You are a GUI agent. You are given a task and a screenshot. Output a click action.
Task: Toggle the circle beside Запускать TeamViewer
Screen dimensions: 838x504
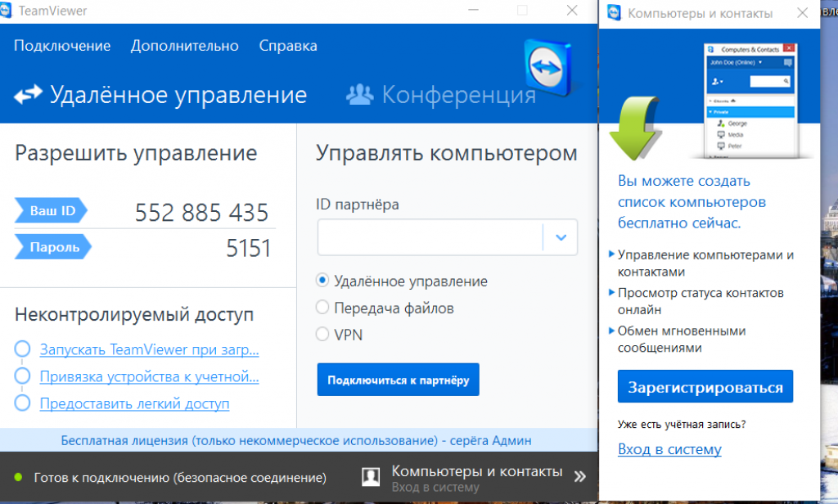coord(22,349)
